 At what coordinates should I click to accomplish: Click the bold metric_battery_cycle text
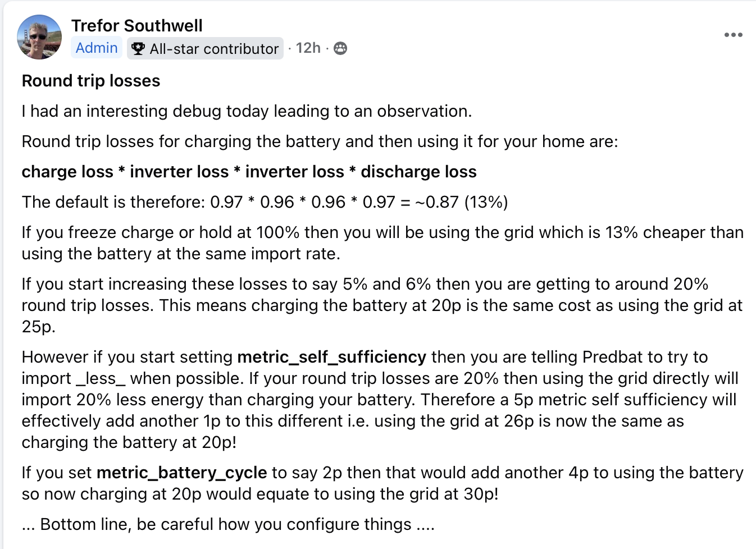pos(181,473)
